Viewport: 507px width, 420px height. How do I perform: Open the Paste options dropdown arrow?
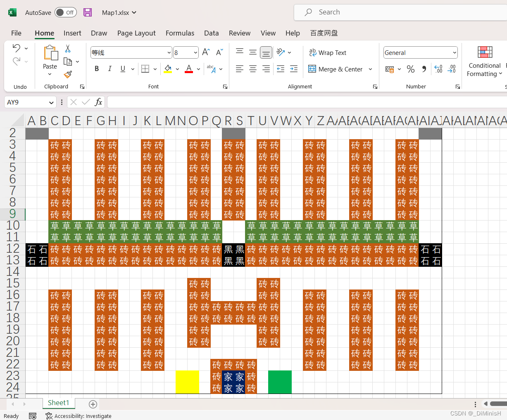[50, 74]
